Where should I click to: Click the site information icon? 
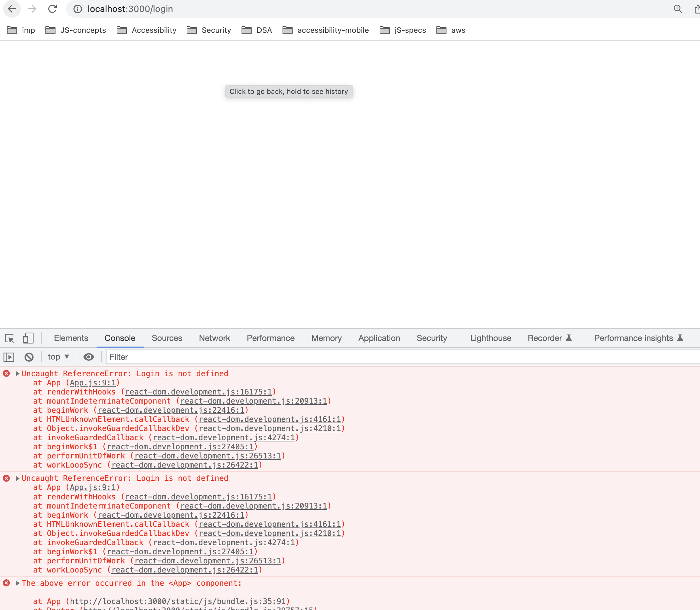click(78, 9)
